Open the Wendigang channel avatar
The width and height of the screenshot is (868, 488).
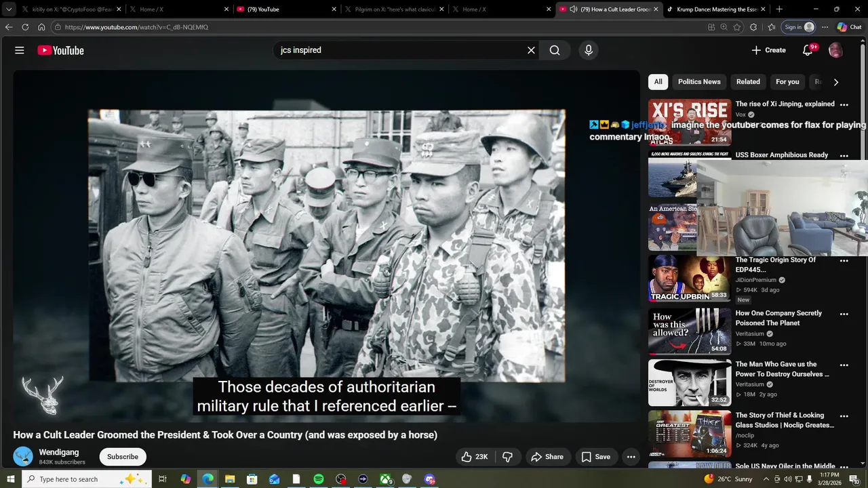(x=23, y=456)
